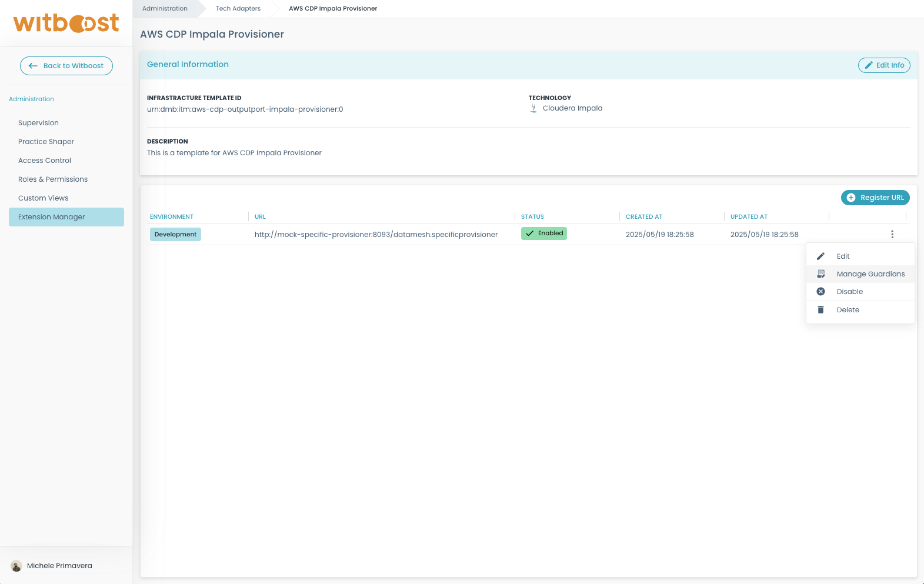Open Supervision in the sidebar

click(38, 123)
